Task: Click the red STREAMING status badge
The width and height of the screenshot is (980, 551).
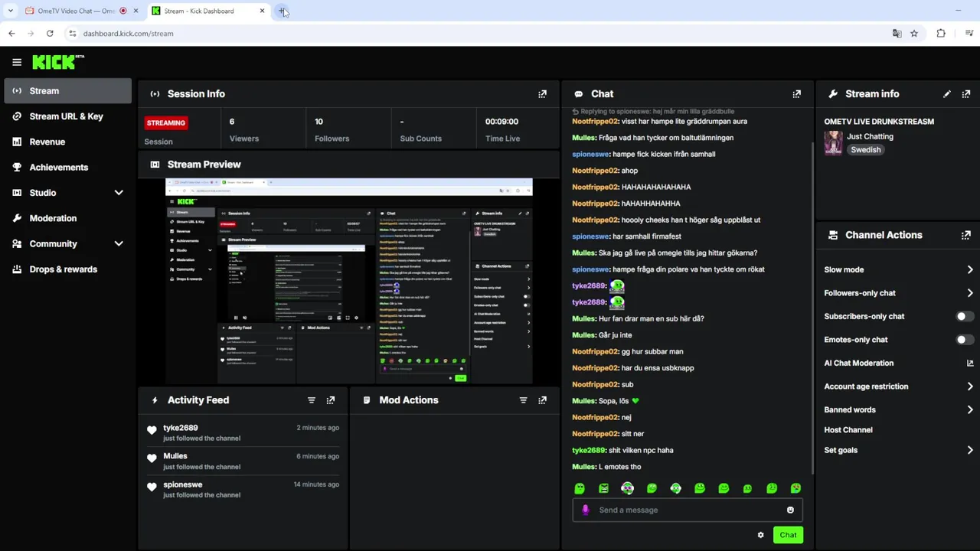Action: click(x=166, y=122)
